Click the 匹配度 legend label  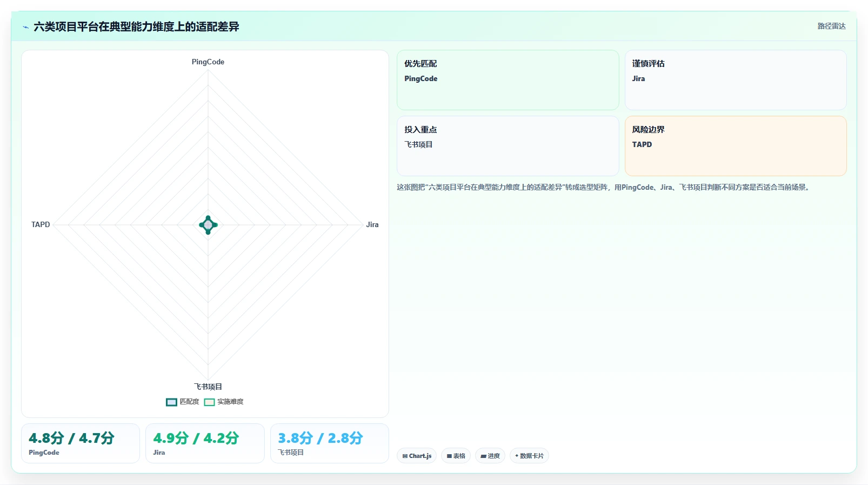point(189,402)
